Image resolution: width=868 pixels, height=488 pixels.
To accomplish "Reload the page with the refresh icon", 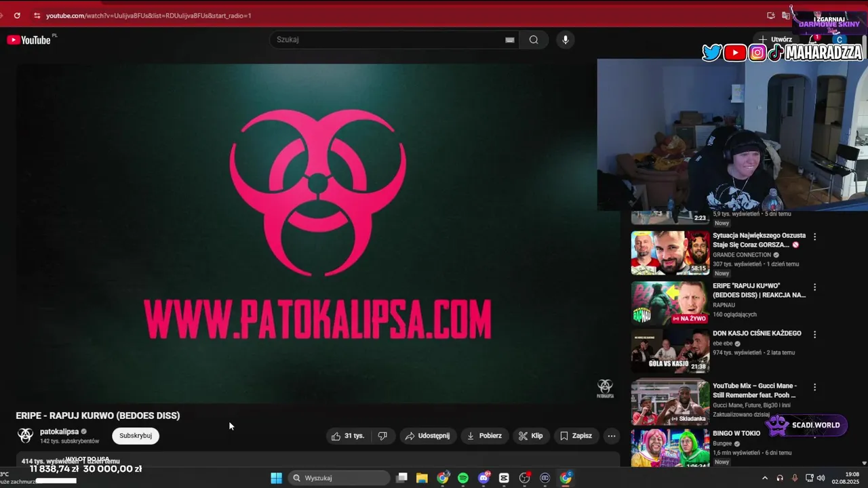I will [x=17, y=15].
